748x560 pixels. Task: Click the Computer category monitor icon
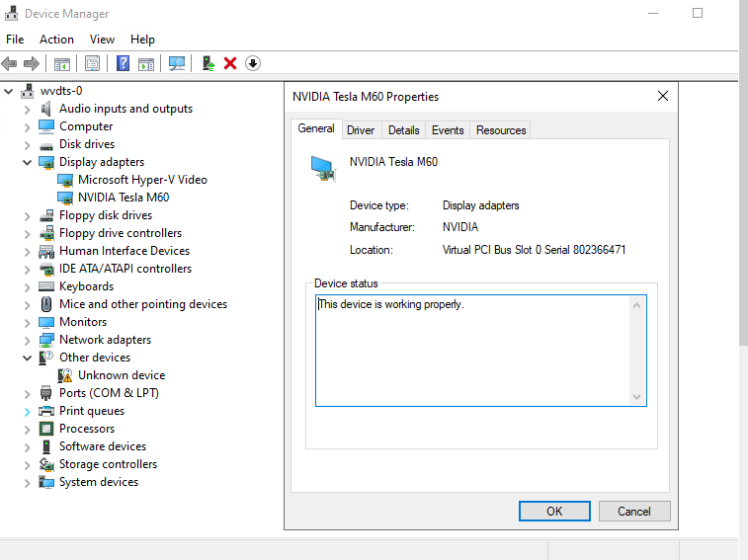46,126
